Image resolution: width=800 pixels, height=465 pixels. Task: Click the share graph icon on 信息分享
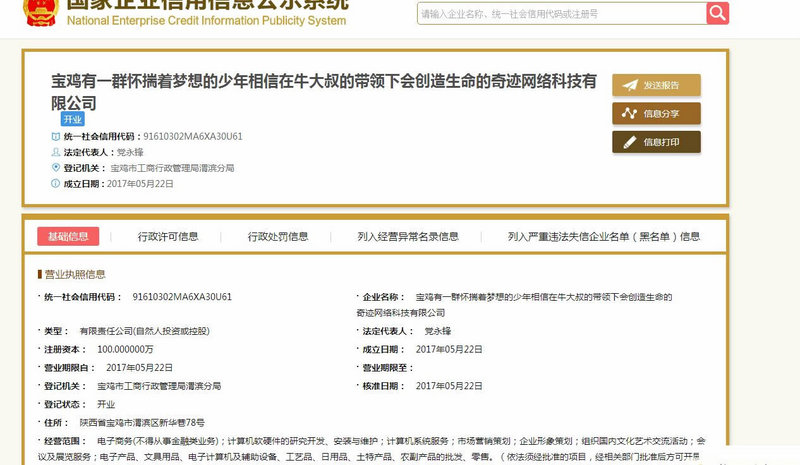click(630, 113)
